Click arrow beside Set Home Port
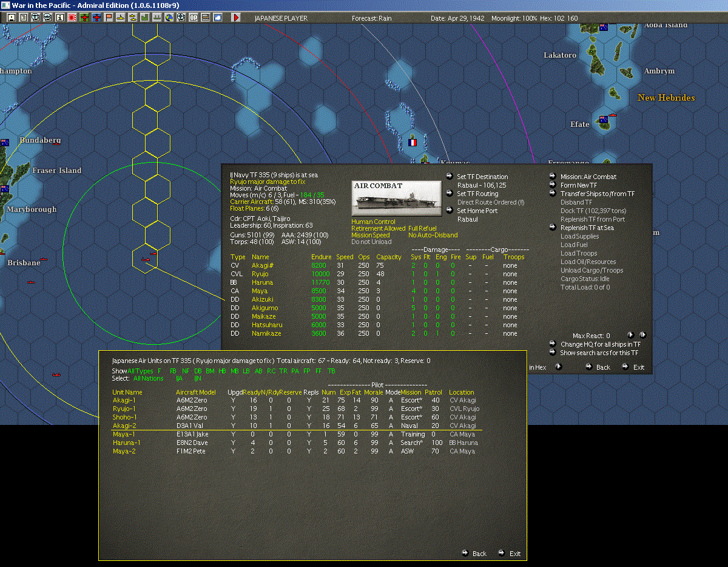The height and width of the screenshot is (567, 728). (x=450, y=210)
